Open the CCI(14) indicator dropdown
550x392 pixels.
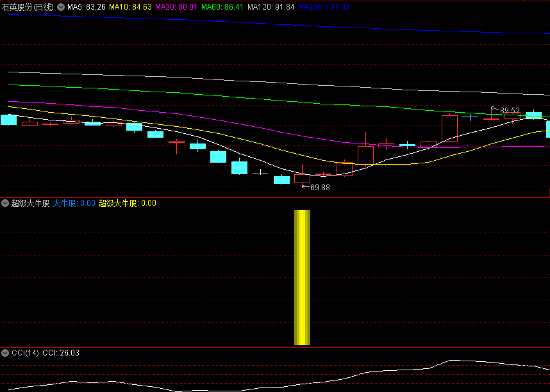[5, 353]
